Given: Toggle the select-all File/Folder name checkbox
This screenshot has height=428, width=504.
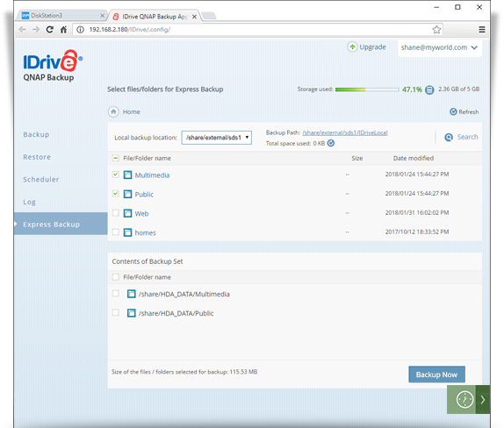Looking at the screenshot, I should pos(115,158).
